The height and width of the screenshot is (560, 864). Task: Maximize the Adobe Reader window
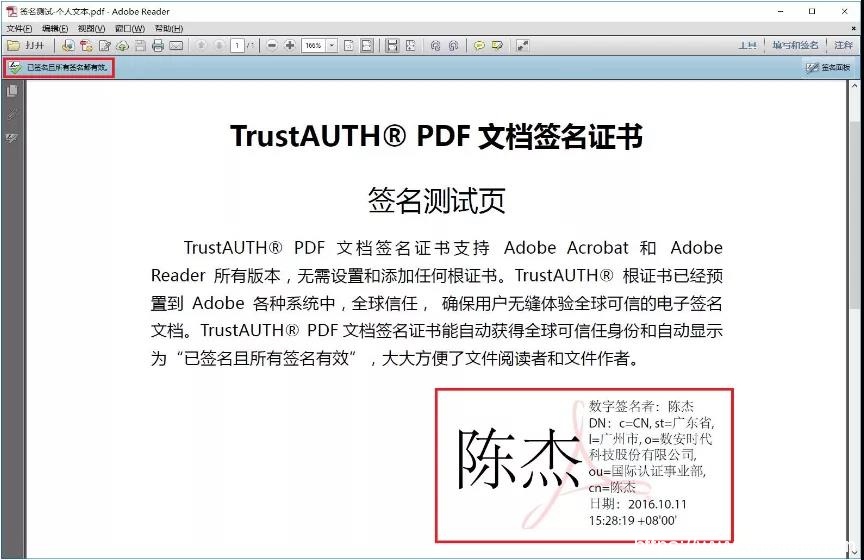[812, 11]
